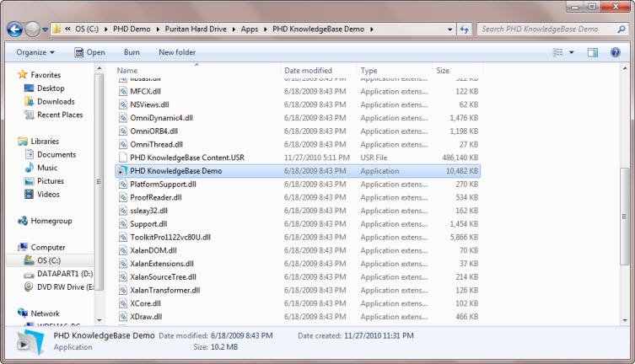Select XCore.dll file icon

coord(123,303)
